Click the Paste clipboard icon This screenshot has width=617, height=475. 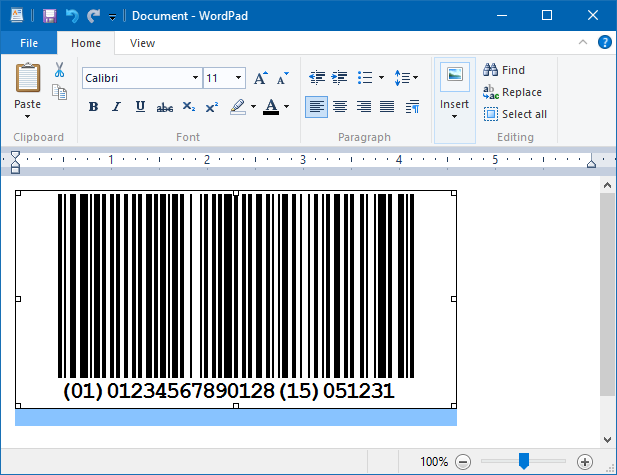pyautogui.click(x=28, y=78)
